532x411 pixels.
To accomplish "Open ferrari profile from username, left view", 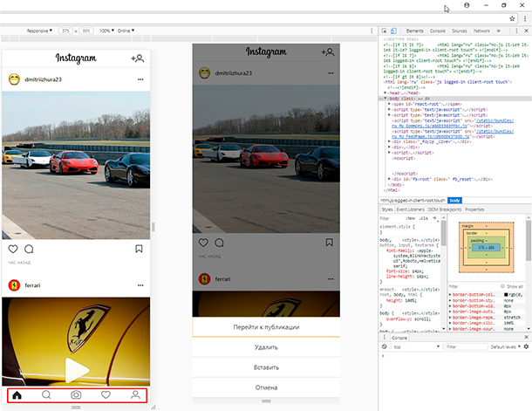I will (32, 285).
